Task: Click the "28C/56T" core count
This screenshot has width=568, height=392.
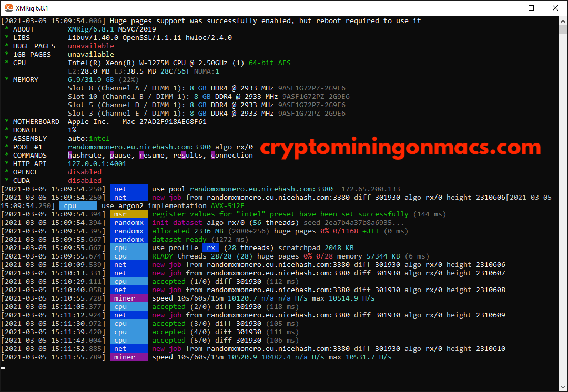Action: 175,71
